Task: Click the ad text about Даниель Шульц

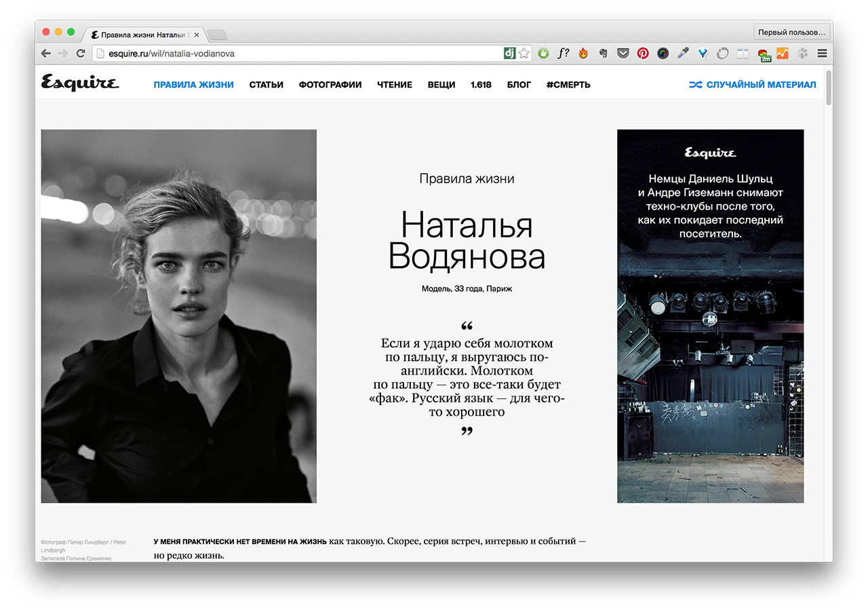Action: click(710, 206)
